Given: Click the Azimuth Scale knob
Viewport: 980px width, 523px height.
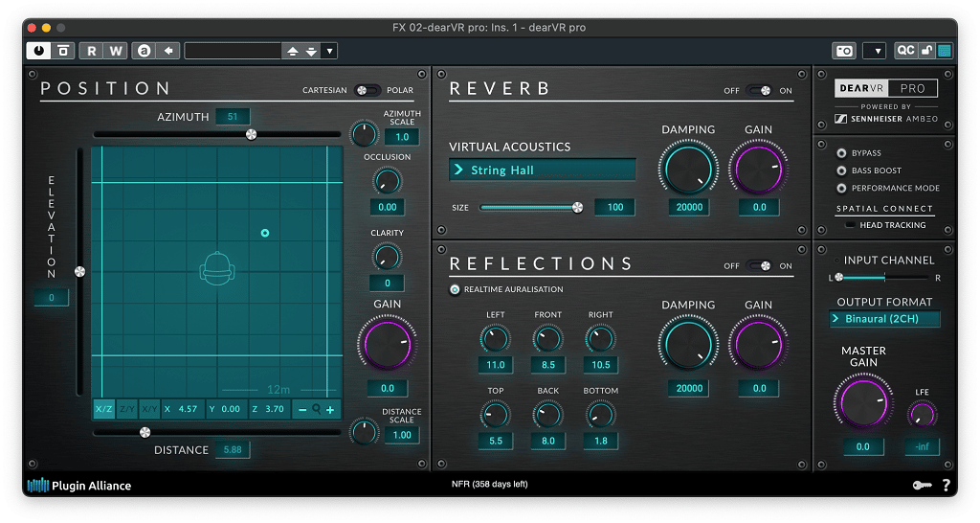Looking at the screenshot, I should pos(364,134).
